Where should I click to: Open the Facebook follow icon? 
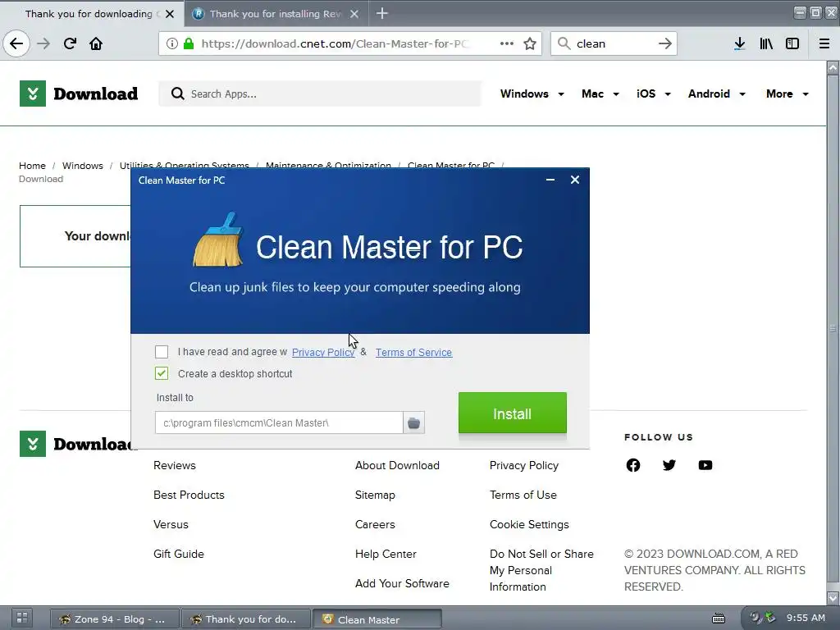tap(633, 465)
